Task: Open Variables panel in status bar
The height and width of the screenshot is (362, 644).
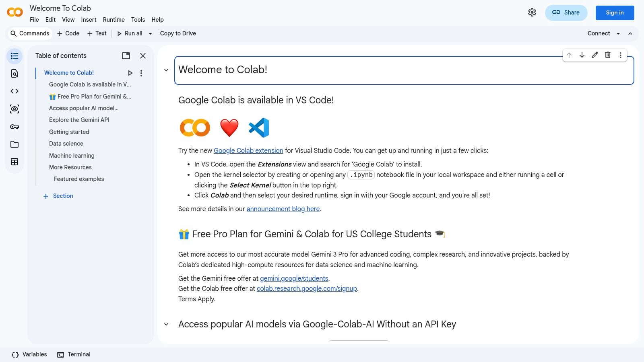Action: 29,355
